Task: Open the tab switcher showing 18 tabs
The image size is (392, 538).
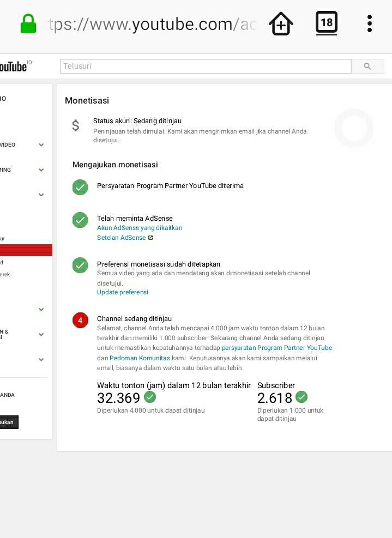Action: pos(326,23)
